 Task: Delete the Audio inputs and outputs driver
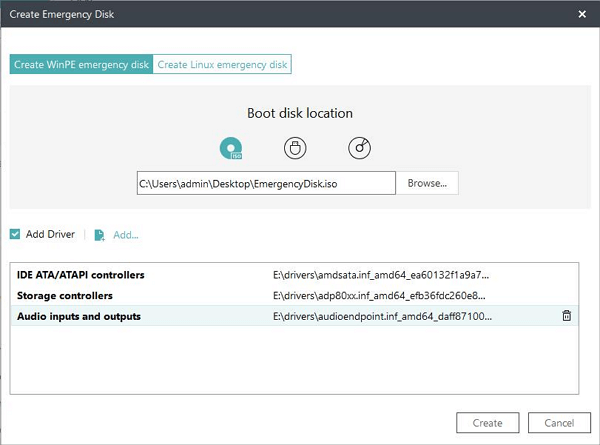pyautogui.click(x=567, y=316)
